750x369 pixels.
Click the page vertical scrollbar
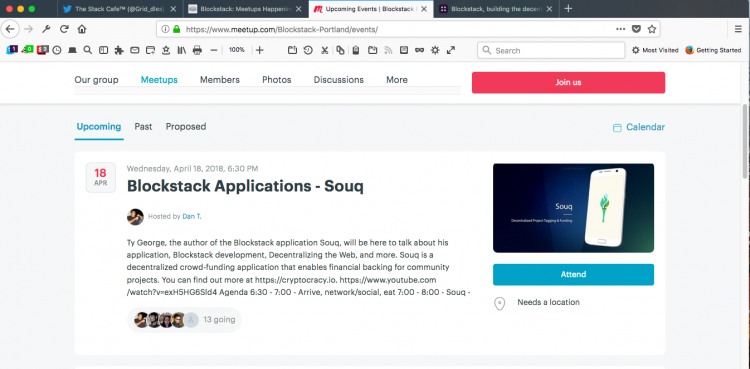(x=745, y=141)
